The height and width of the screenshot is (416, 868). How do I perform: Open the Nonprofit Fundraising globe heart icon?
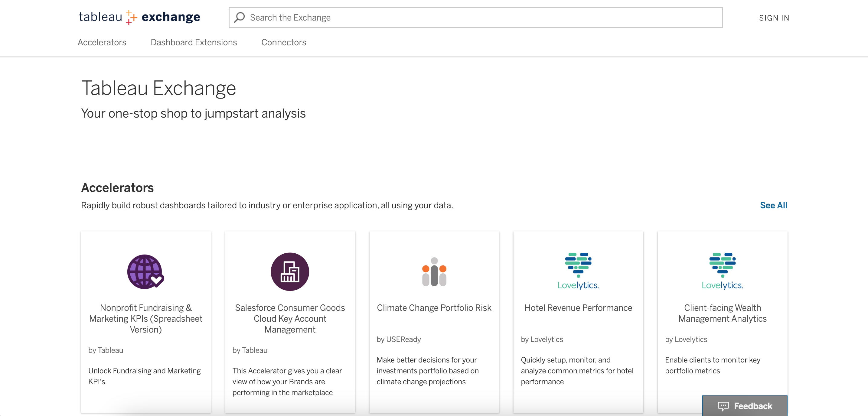[145, 271]
